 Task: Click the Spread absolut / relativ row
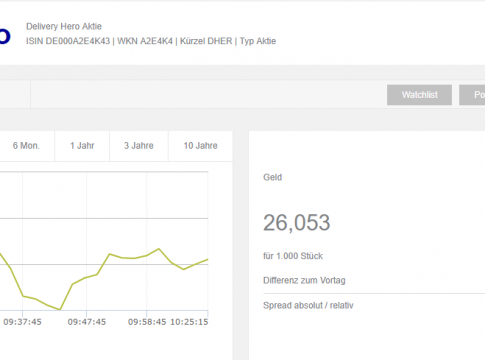click(x=374, y=306)
